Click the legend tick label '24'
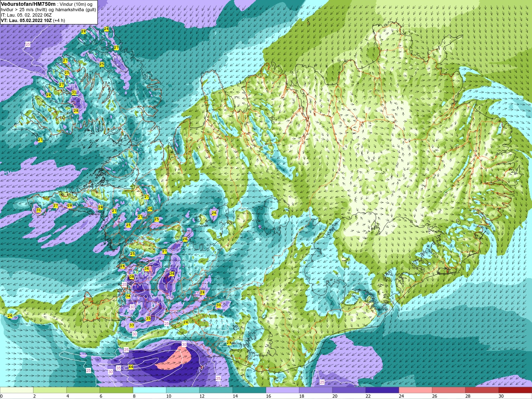 point(401,396)
